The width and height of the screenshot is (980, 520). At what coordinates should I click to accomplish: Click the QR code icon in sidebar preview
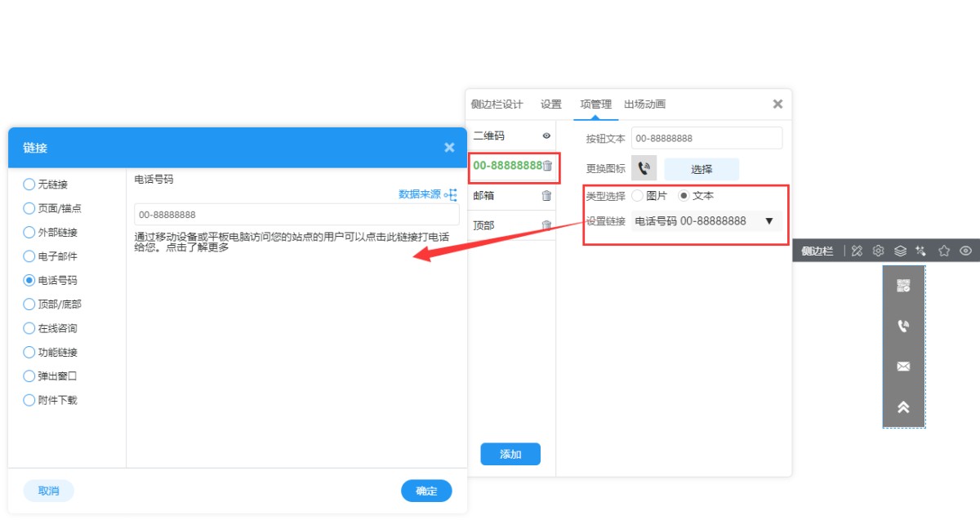tap(903, 286)
